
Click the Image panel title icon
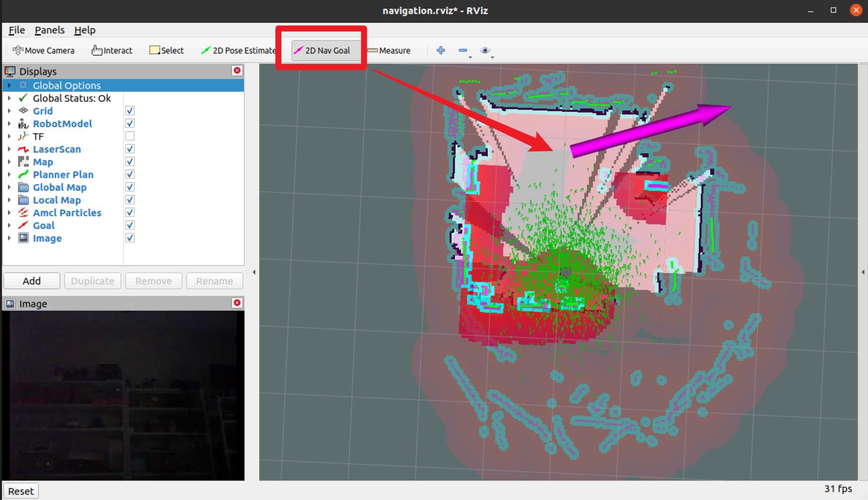pyautogui.click(x=10, y=304)
